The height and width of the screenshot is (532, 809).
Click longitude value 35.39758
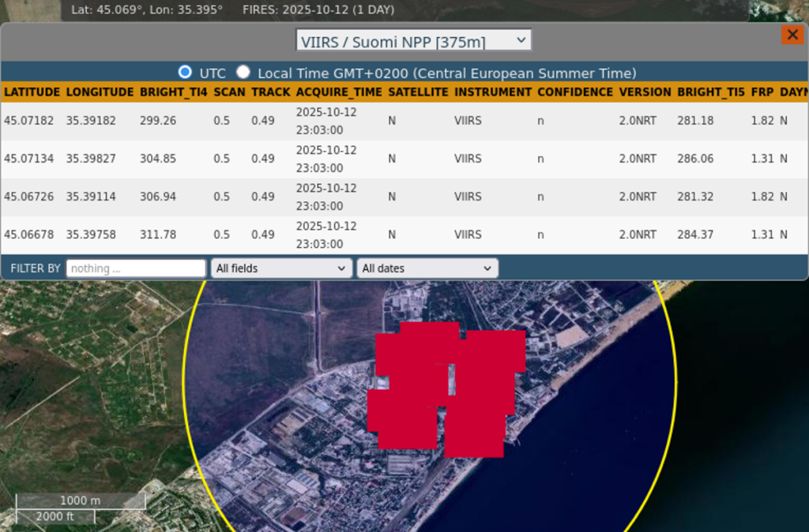pos(91,234)
